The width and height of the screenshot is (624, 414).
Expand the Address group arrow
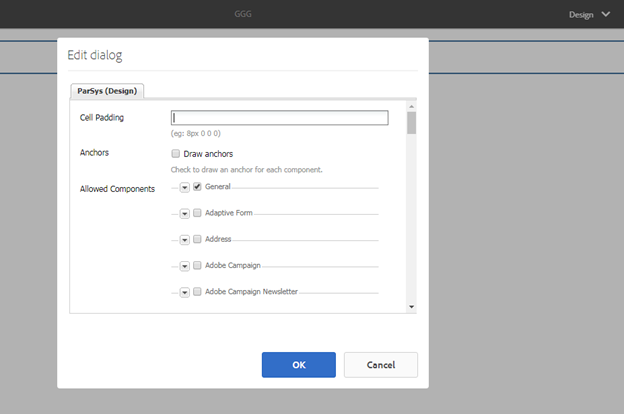(185, 240)
